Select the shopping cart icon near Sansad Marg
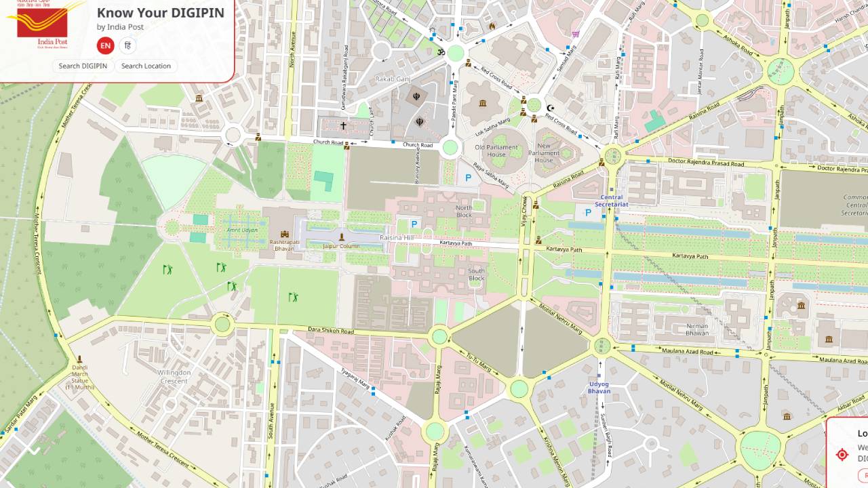 576,33
